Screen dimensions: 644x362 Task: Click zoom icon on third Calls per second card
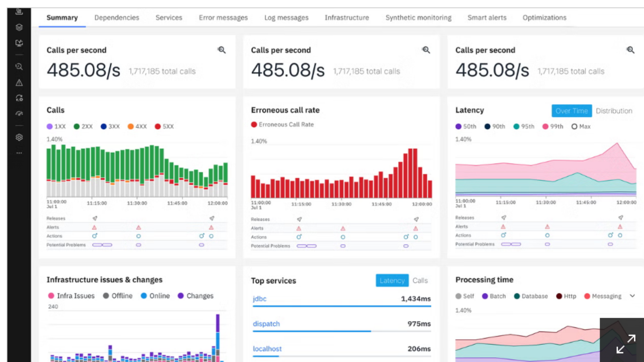click(x=631, y=50)
